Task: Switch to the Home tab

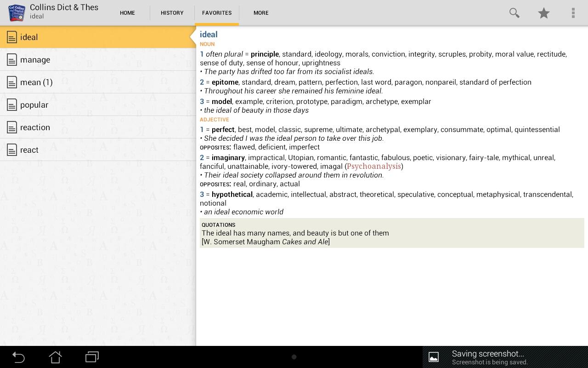Action: click(127, 13)
